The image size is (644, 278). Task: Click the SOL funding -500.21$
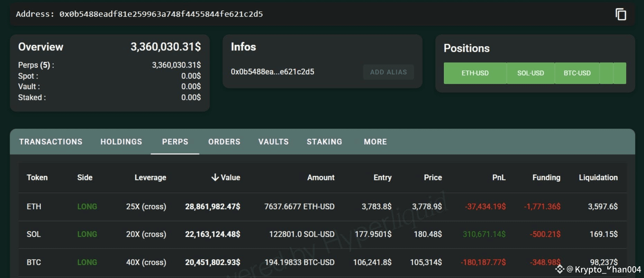[x=545, y=234]
